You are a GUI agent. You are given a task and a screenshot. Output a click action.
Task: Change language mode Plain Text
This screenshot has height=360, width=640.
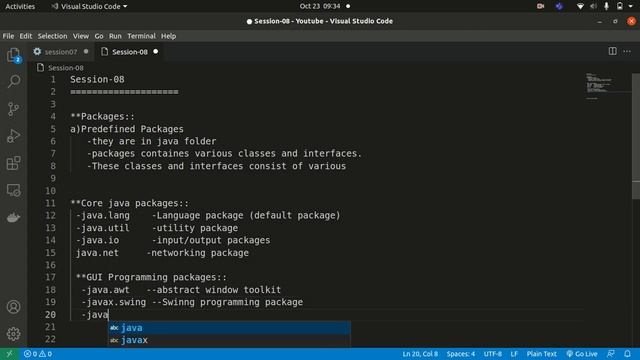point(541,354)
